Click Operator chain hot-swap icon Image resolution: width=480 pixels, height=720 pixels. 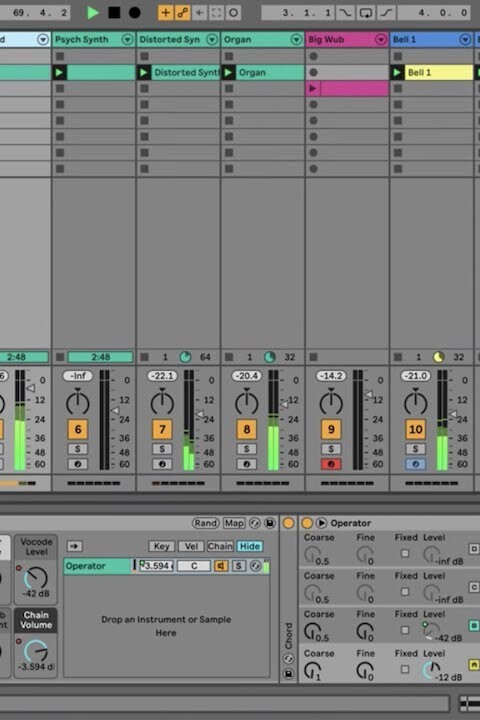point(255,566)
